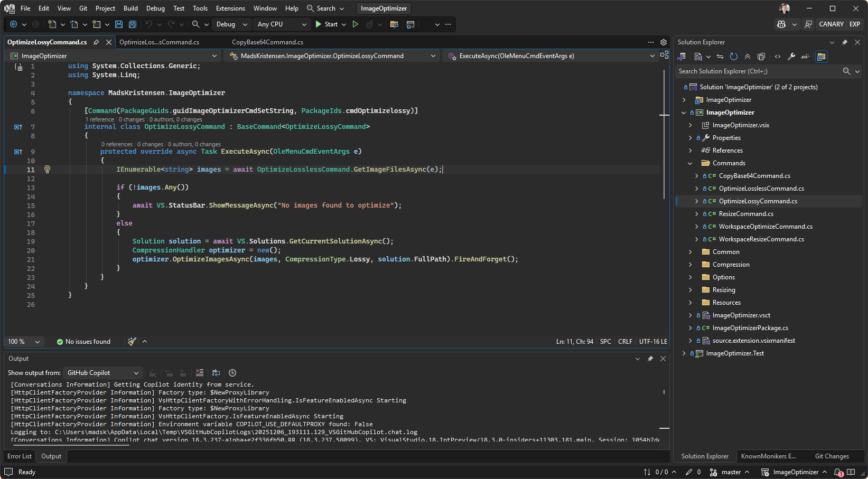
Task: Open the Debug configuration dropdown
Action: (x=231, y=24)
